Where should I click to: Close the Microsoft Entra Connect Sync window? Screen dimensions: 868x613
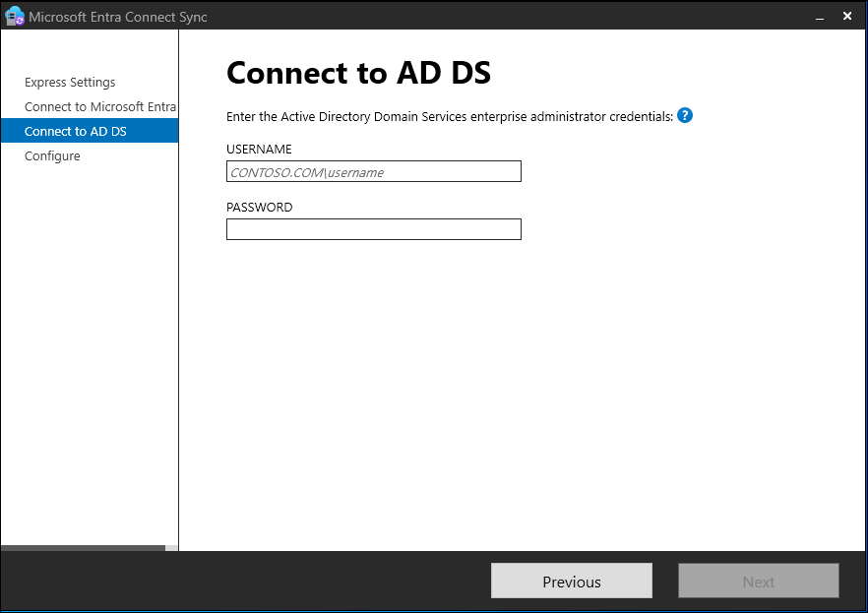[x=847, y=16]
